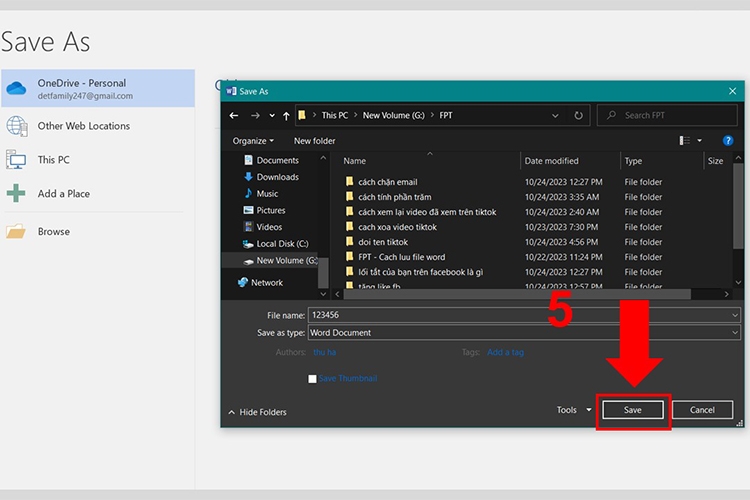Select folder 'FPT - Cach luu file word'
Screen dimensions: 750x500
(x=401, y=257)
